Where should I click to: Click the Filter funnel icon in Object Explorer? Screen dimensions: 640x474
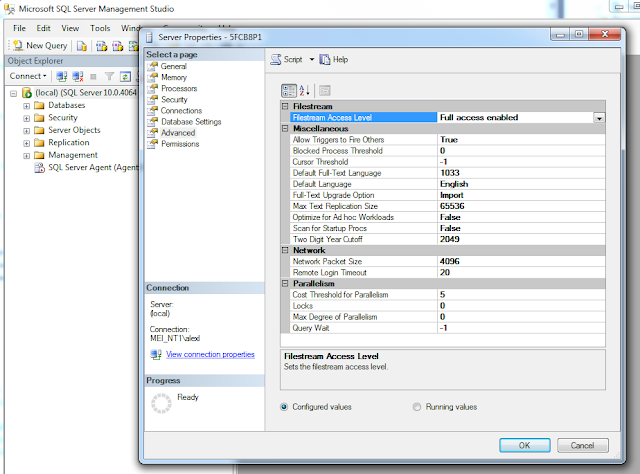109,76
